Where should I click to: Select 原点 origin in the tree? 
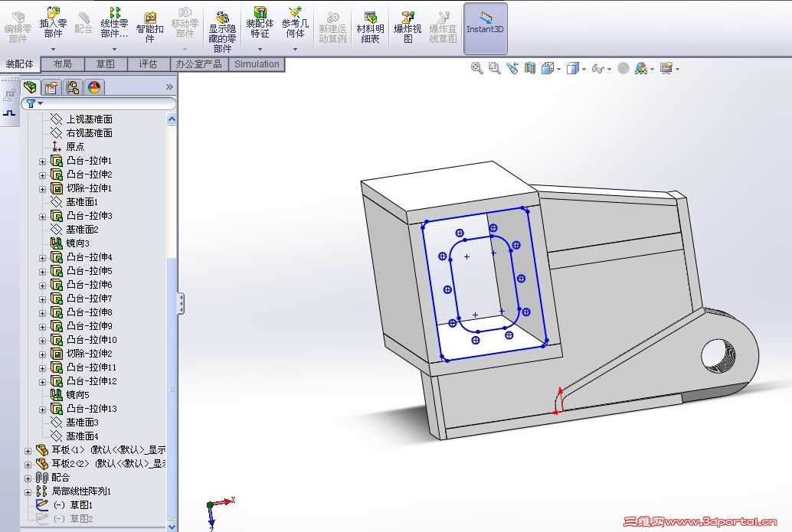tap(75, 147)
